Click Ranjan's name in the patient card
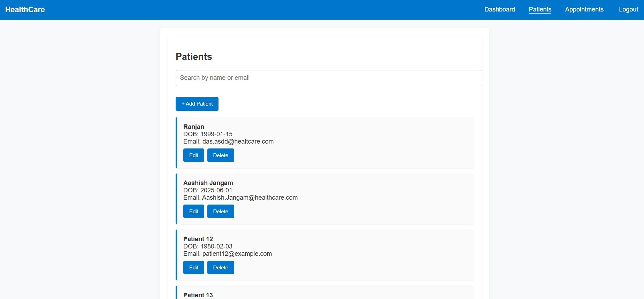Viewport: 644px width, 299px height. [194, 127]
